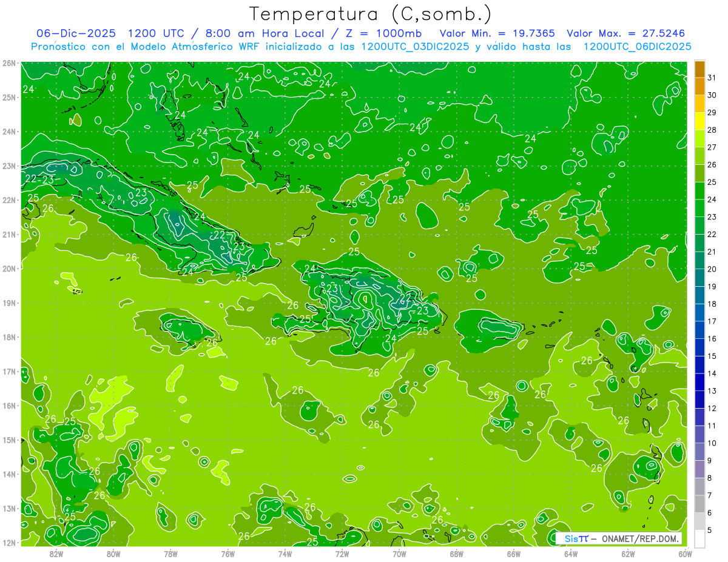Image resolution: width=728 pixels, height=562 pixels.
Task: Click color scale value 22
Action: (x=712, y=235)
